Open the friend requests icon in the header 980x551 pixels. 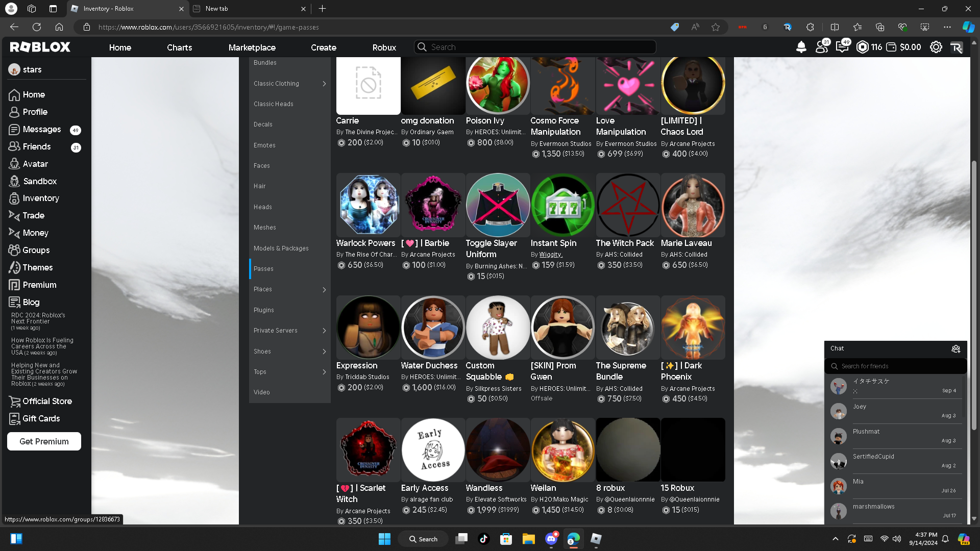(821, 47)
